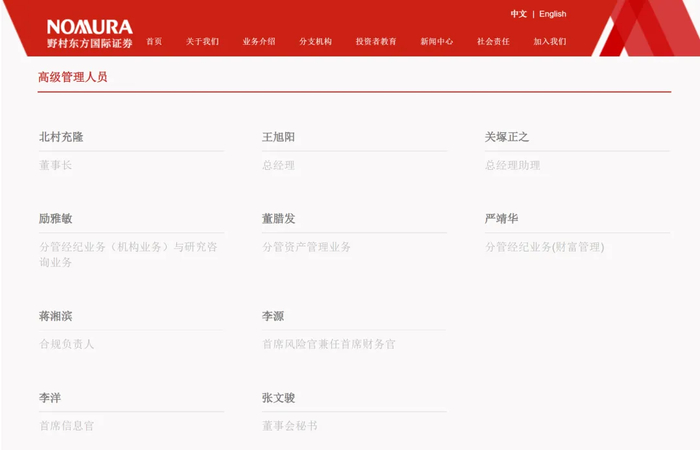Select the name 李源

[273, 316]
